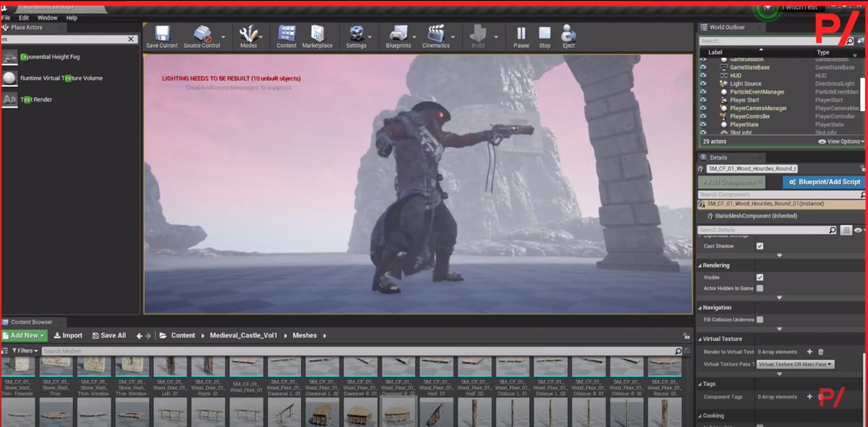Screen dimensions: 868x427
Task: Enable Actor Hidden In Game checkbox
Action: coord(759,288)
